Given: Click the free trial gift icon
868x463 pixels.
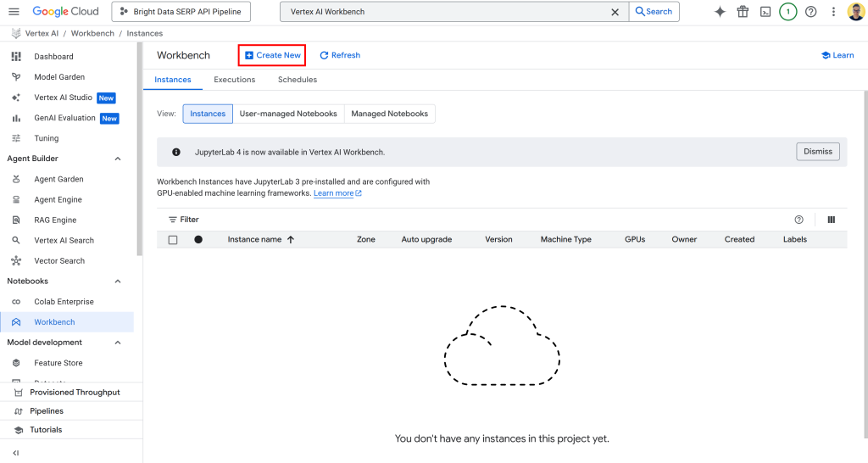Looking at the screenshot, I should coord(743,12).
